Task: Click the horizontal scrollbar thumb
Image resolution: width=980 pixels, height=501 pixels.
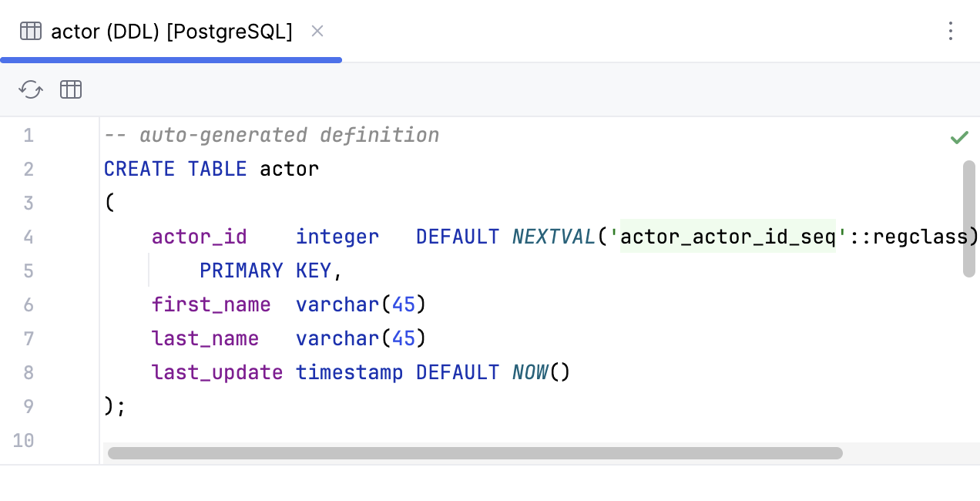Action: point(475,453)
